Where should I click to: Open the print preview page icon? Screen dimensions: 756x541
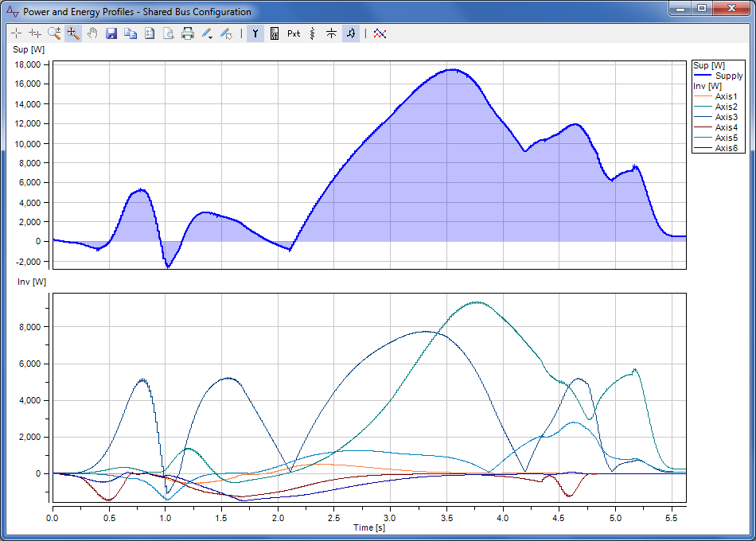tap(169, 33)
